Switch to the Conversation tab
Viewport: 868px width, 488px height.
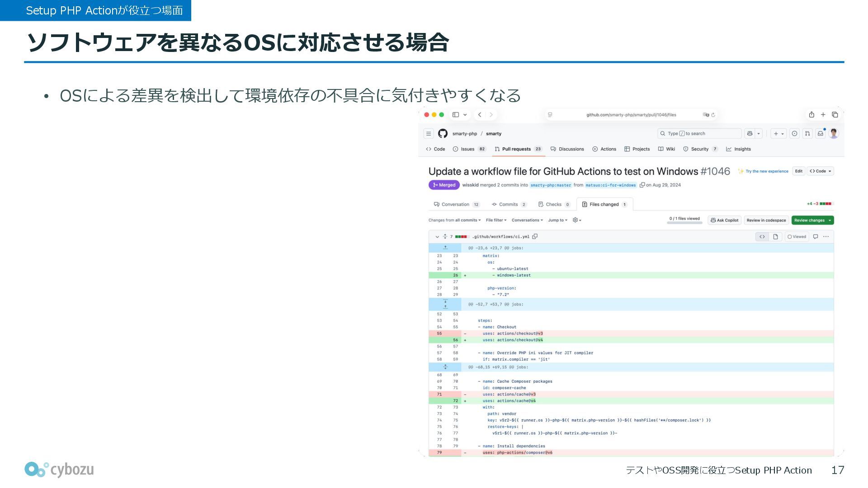455,204
